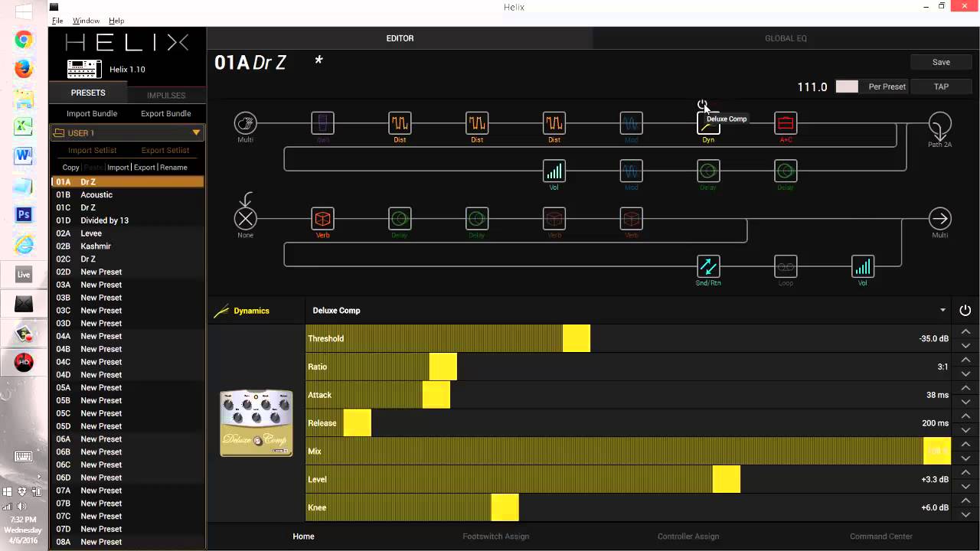Select the last Delay block on path 1B

tap(786, 171)
